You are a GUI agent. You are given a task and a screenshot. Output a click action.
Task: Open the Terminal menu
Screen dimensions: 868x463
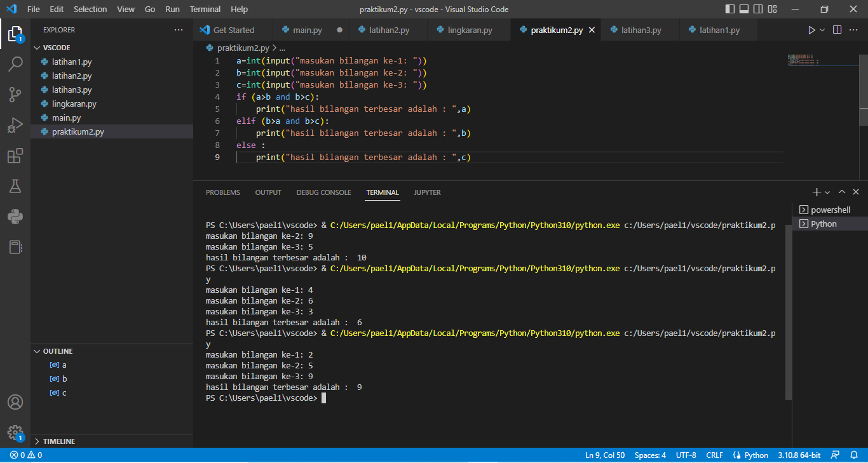(x=205, y=9)
